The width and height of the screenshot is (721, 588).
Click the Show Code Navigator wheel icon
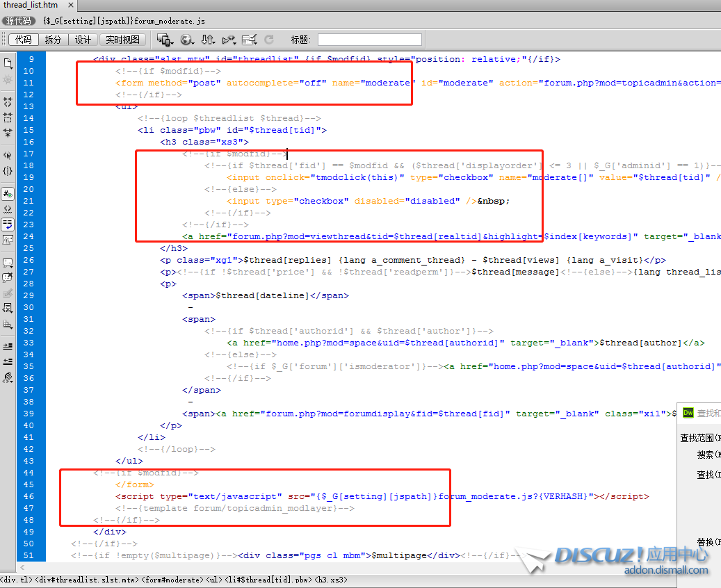[x=8, y=79]
